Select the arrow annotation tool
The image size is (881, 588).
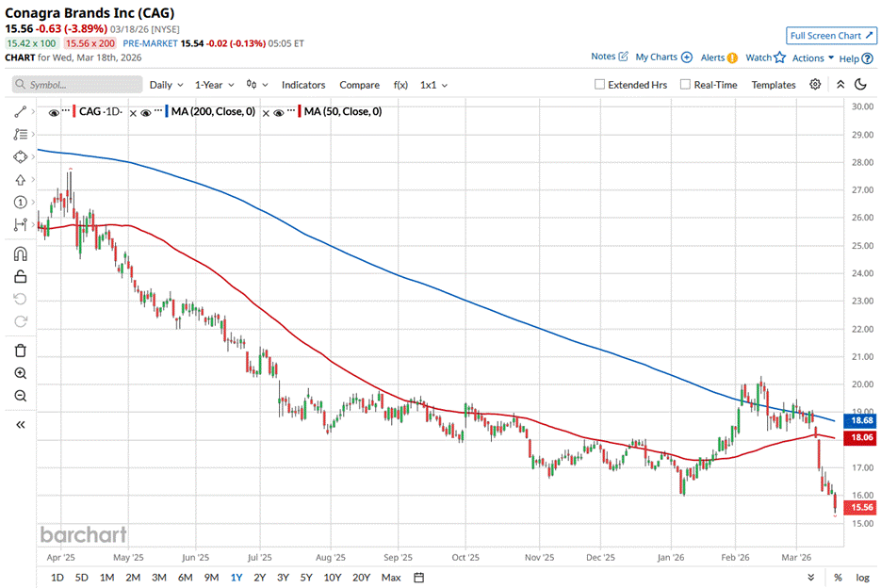pyautogui.click(x=20, y=180)
